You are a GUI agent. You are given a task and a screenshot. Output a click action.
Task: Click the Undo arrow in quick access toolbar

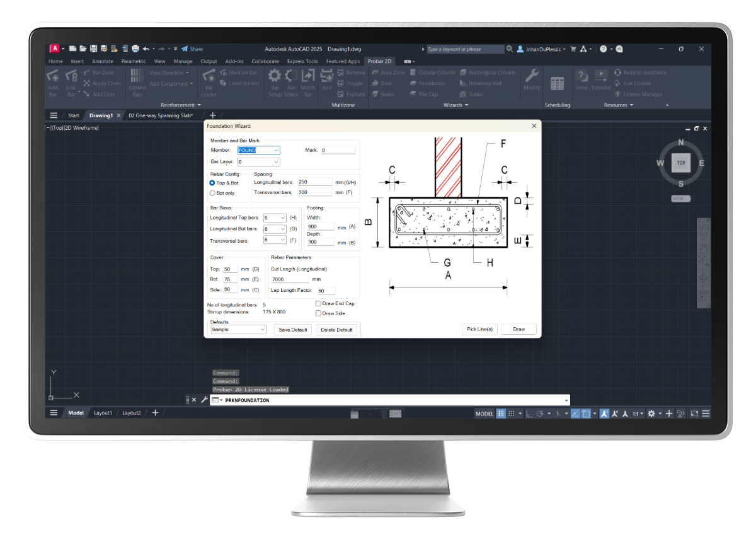coord(146,49)
